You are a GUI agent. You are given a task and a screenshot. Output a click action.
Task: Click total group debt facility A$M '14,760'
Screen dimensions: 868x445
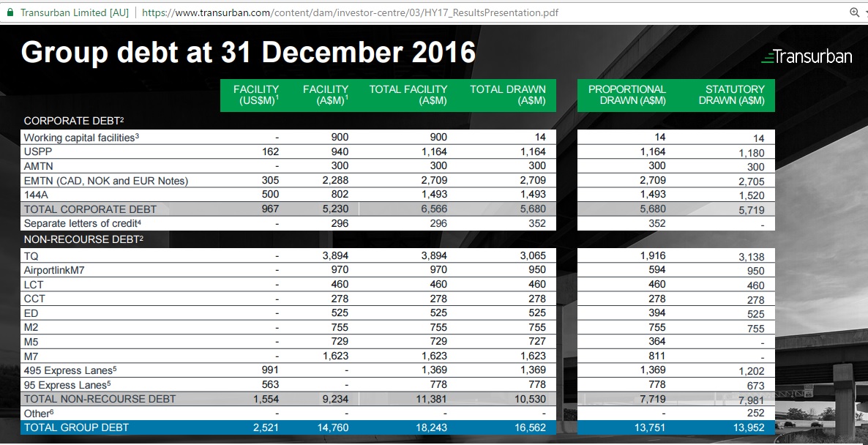click(x=333, y=427)
